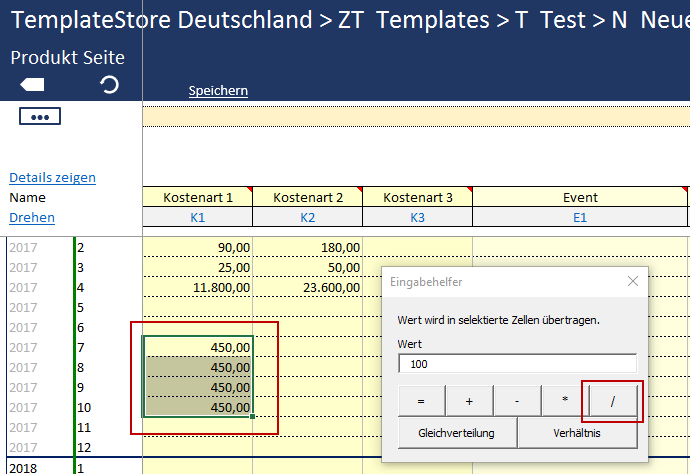Select the cell with value 11.800,00
The height and width of the screenshot is (474, 690).
(x=198, y=288)
